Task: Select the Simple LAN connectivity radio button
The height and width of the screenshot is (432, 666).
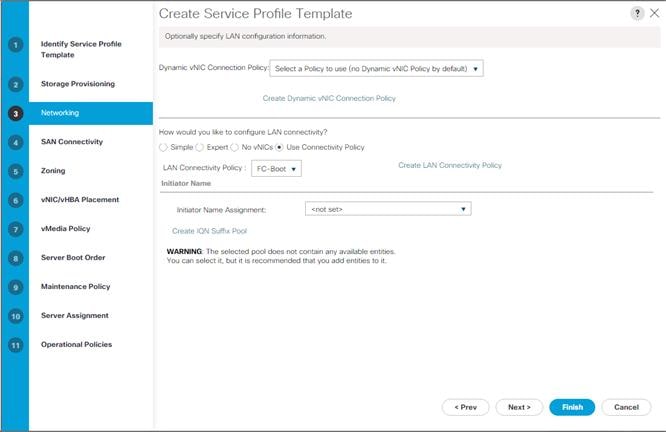Action: (x=163, y=147)
